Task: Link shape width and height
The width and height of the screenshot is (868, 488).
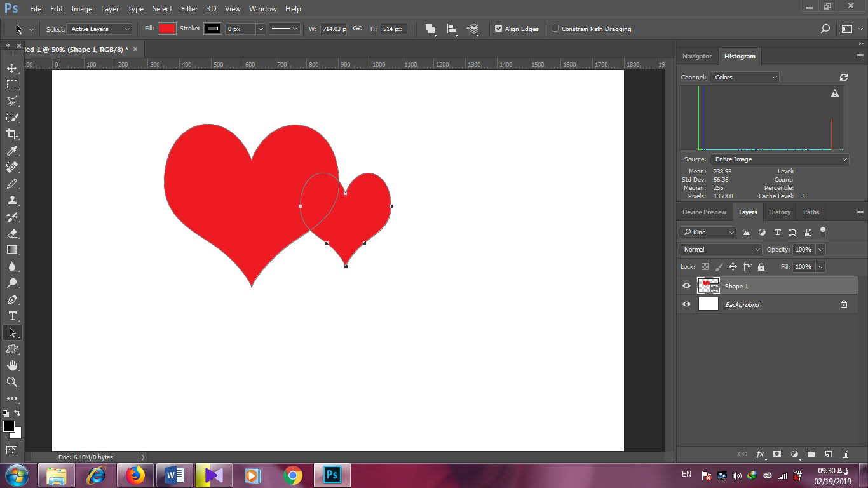Action: click(358, 29)
